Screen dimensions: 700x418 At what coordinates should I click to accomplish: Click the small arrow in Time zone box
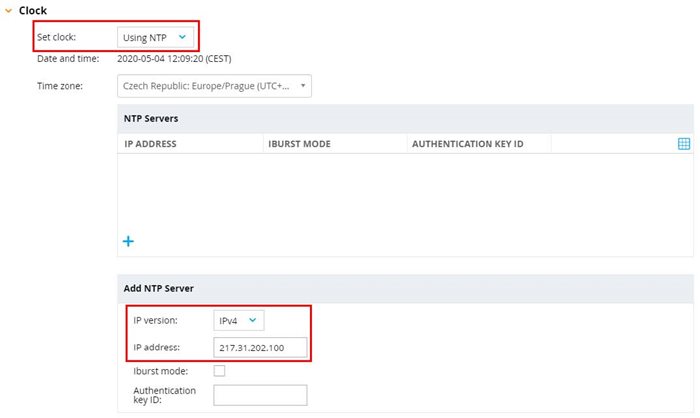[x=303, y=86]
